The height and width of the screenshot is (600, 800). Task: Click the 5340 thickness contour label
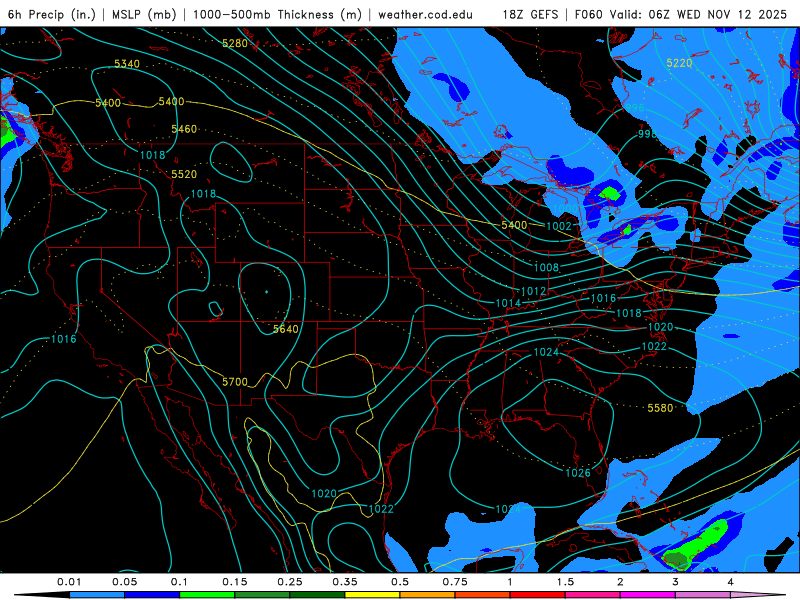[x=127, y=64]
